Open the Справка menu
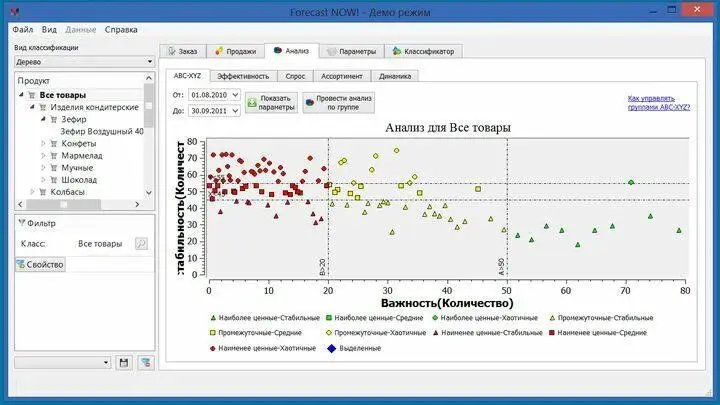 (121, 30)
